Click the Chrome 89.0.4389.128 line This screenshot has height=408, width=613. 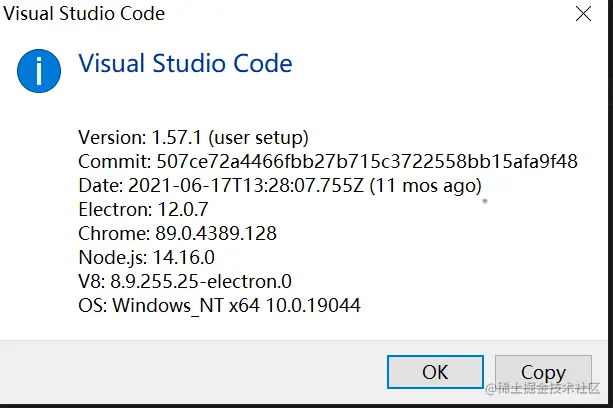pyautogui.click(x=177, y=233)
